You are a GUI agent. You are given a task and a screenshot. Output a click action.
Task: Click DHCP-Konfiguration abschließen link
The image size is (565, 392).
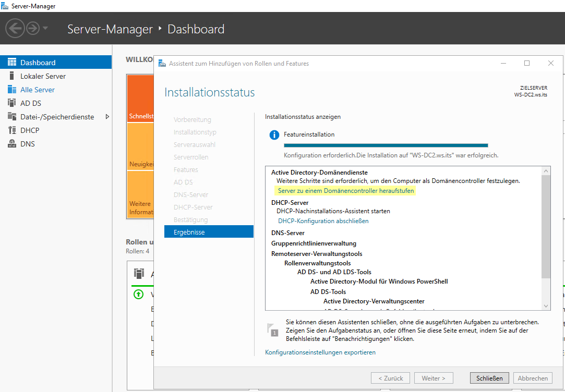tap(323, 220)
